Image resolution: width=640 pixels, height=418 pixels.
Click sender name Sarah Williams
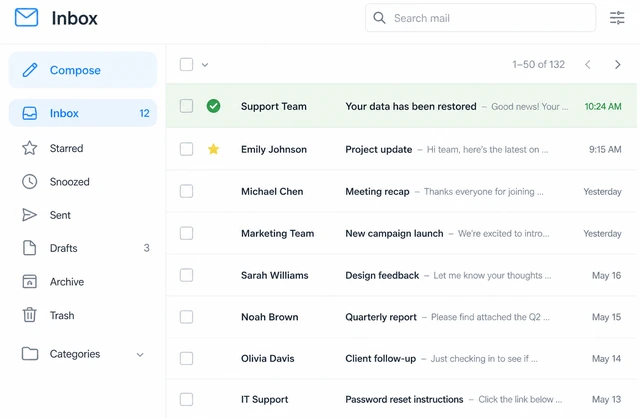pyautogui.click(x=274, y=276)
